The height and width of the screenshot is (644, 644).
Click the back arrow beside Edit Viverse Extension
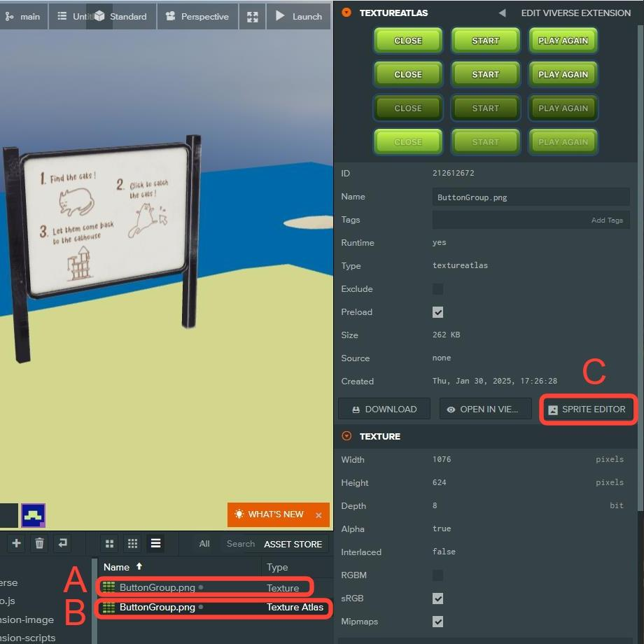pyautogui.click(x=502, y=13)
